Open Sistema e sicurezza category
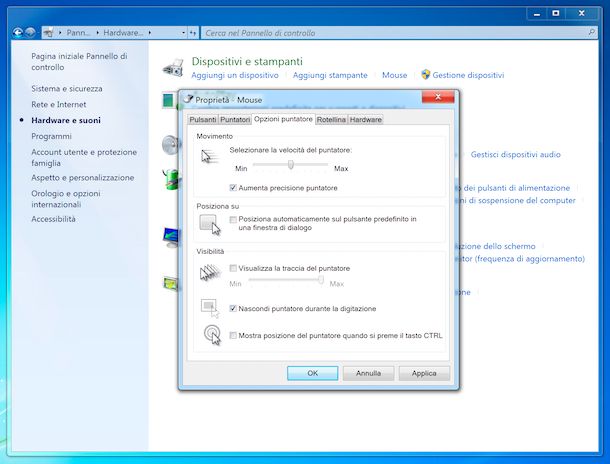This screenshot has height=464, width=610. (x=67, y=89)
